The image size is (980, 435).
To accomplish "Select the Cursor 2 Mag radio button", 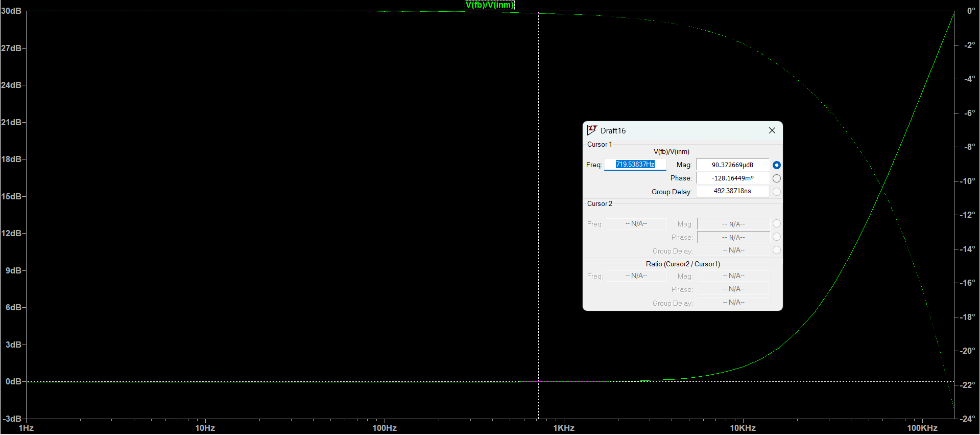I will coord(776,223).
